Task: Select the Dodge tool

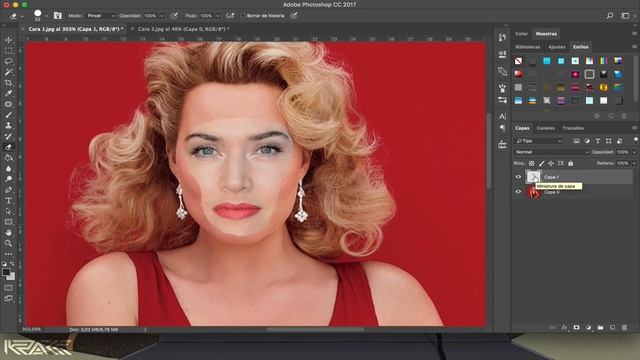Action: coord(8,179)
